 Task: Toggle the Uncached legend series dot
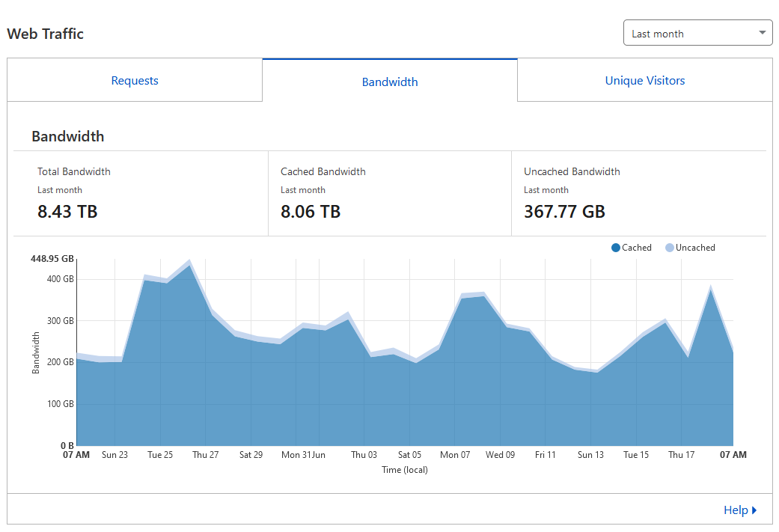pyautogui.click(x=670, y=248)
